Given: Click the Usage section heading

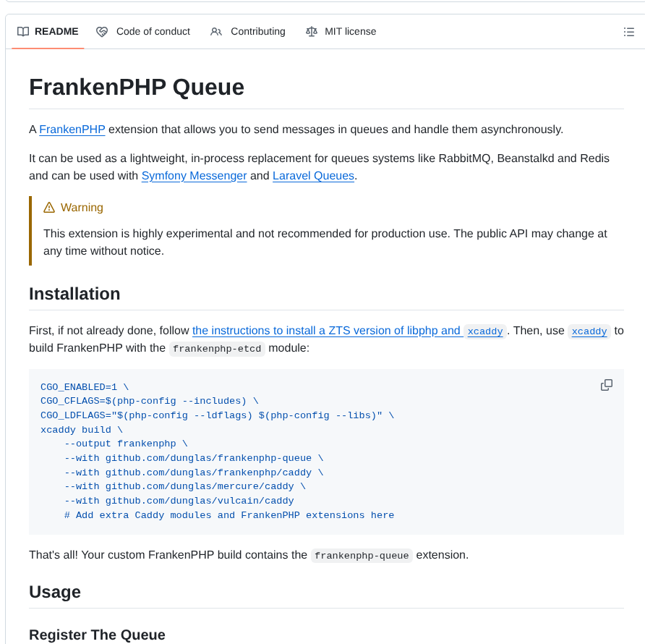Looking at the screenshot, I should [54, 592].
